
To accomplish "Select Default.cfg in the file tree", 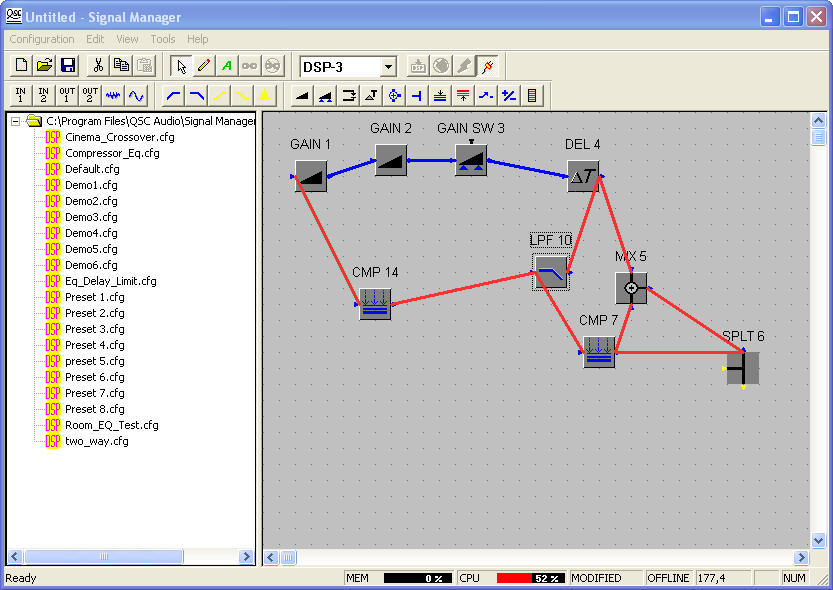I will [92, 169].
